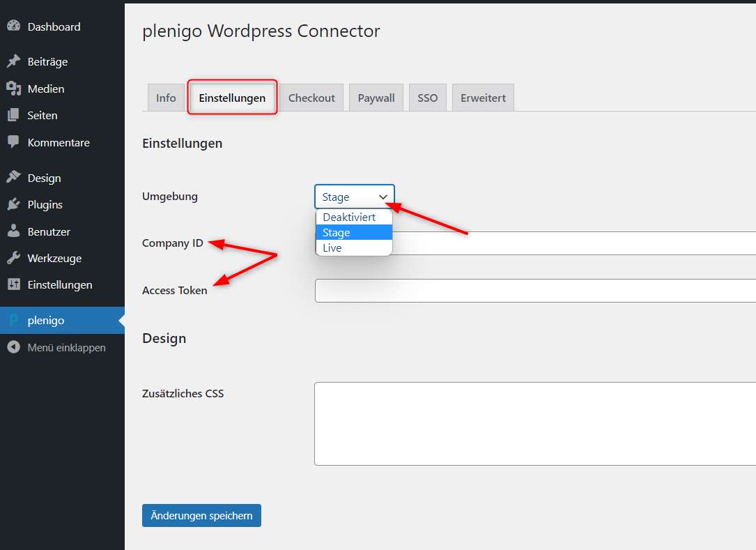Click the Access Token label
This screenshot has height=550, width=756.
coord(174,291)
